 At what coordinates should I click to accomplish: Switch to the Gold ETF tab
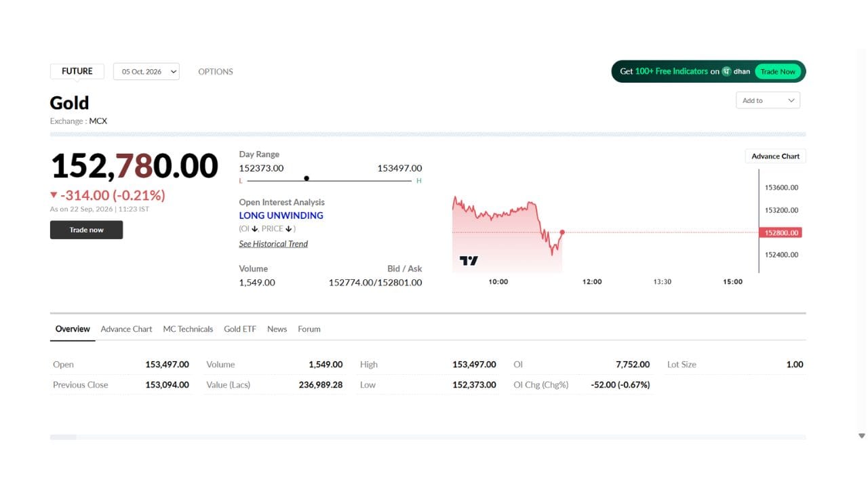point(240,329)
